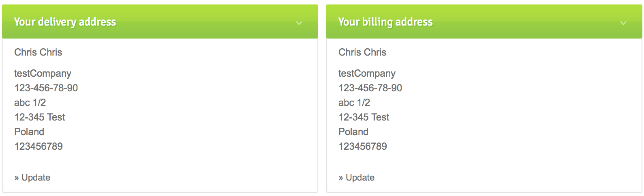
Task: Click street line 'abc 1/2' in billing address
Action: coord(354,103)
